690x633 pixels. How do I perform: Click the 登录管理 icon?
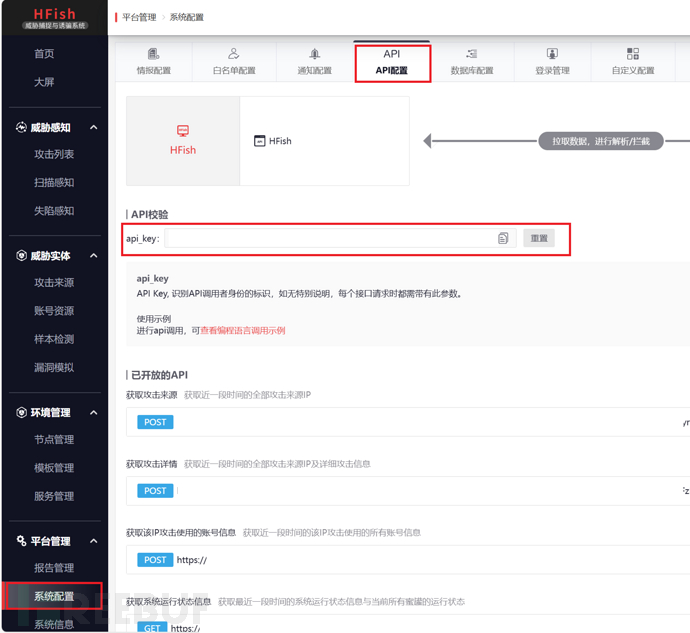[552, 54]
